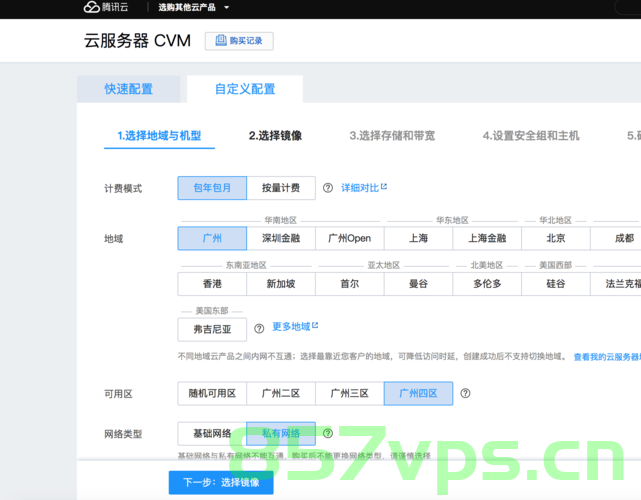
Task: Choose 上海 region
Action: point(418,238)
